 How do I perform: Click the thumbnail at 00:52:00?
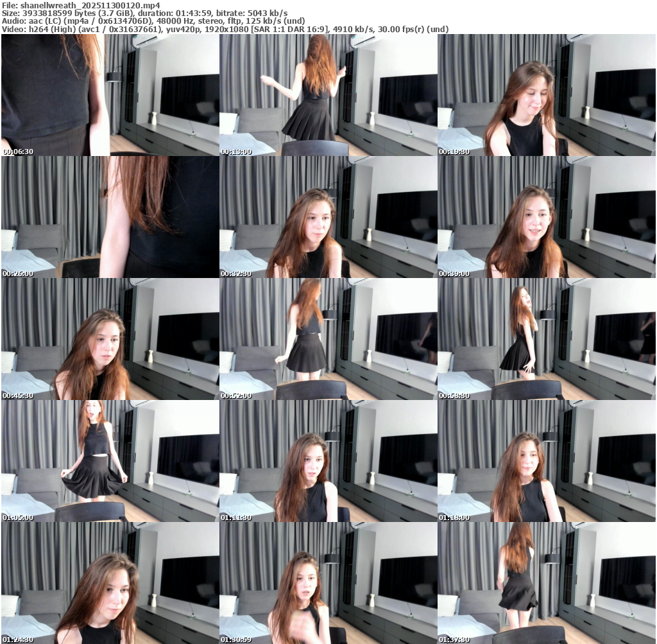pyautogui.click(x=328, y=338)
